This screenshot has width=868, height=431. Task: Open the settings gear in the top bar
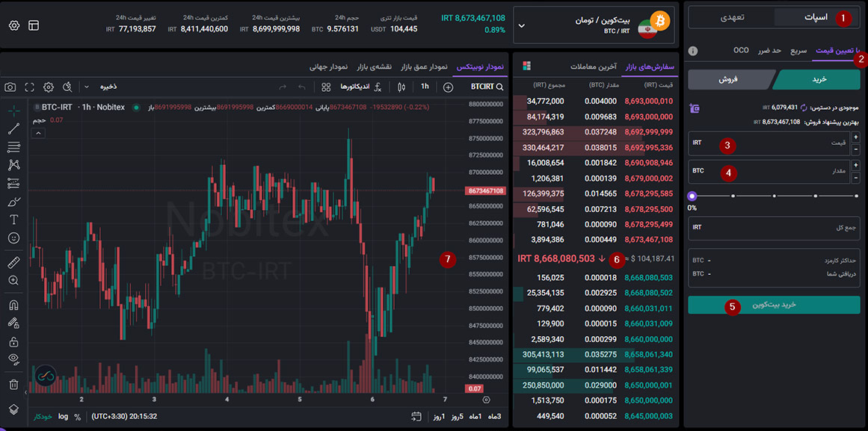coord(14,25)
